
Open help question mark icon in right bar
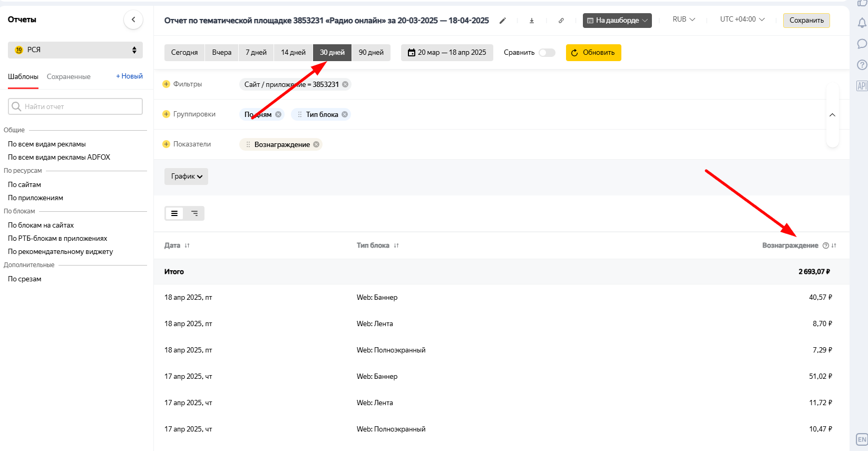pyautogui.click(x=862, y=65)
